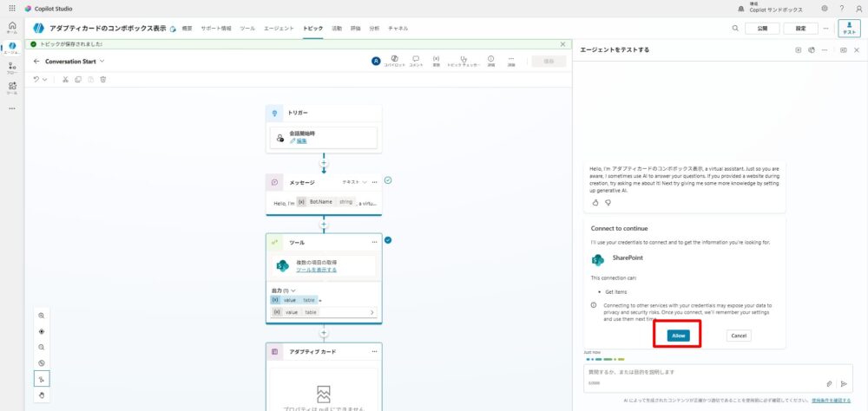The height and width of the screenshot is (411, 868).
Task: Click the cut (scissors) icon in editing toolbar
Action: 64,79
